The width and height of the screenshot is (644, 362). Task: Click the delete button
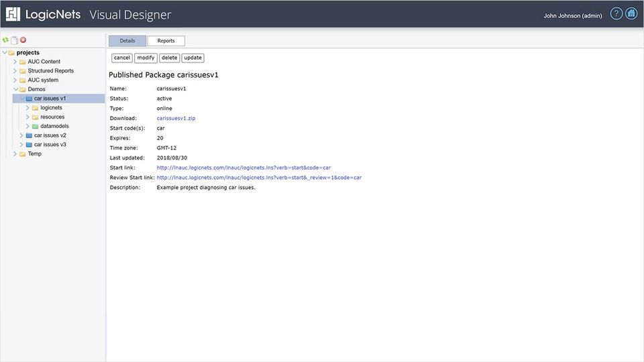[x=169, y=58]
